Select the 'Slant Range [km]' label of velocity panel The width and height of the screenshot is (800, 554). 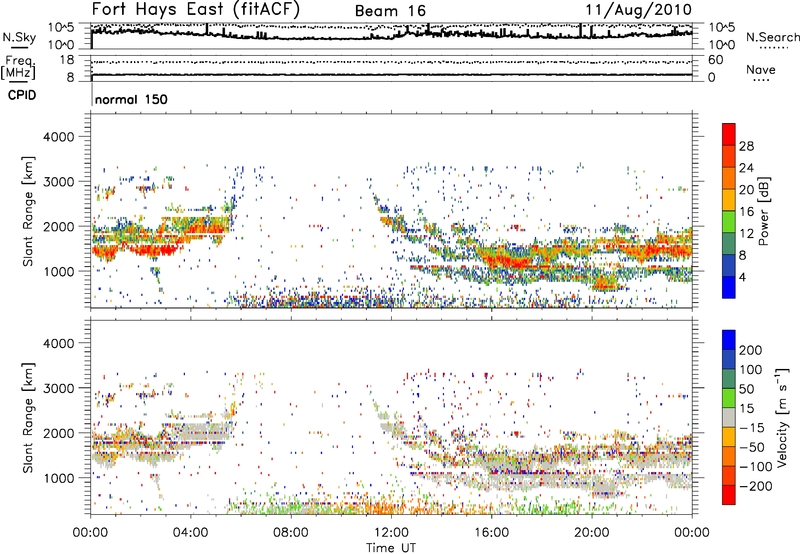click(x=28, y=418)
